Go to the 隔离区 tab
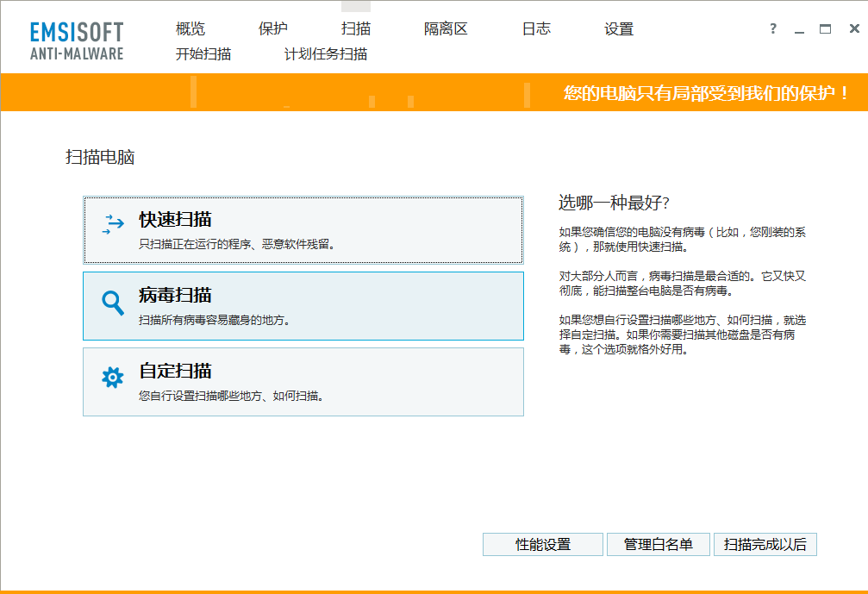Screen dimensions: 868x594 [x=446, y=29]
